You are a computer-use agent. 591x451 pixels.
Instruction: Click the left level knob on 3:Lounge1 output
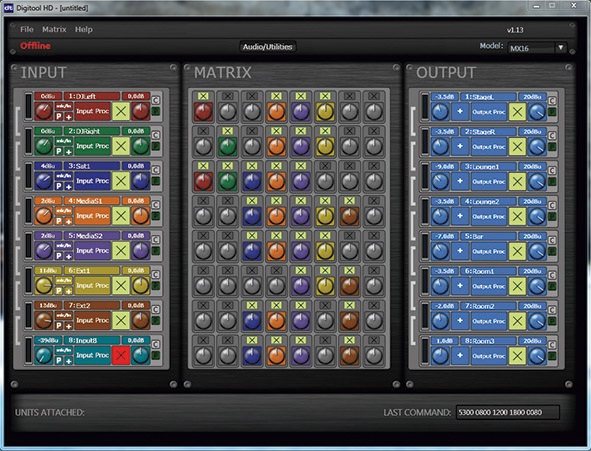[x=440, y=182]
